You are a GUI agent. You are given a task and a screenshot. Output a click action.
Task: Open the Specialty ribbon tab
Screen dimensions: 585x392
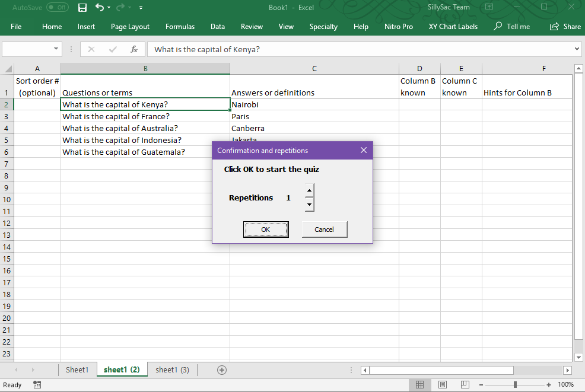click(323, 27)
